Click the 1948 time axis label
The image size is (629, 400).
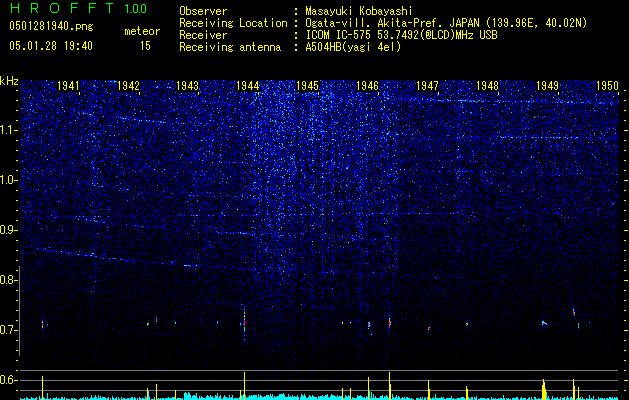[x=487, y=85]
